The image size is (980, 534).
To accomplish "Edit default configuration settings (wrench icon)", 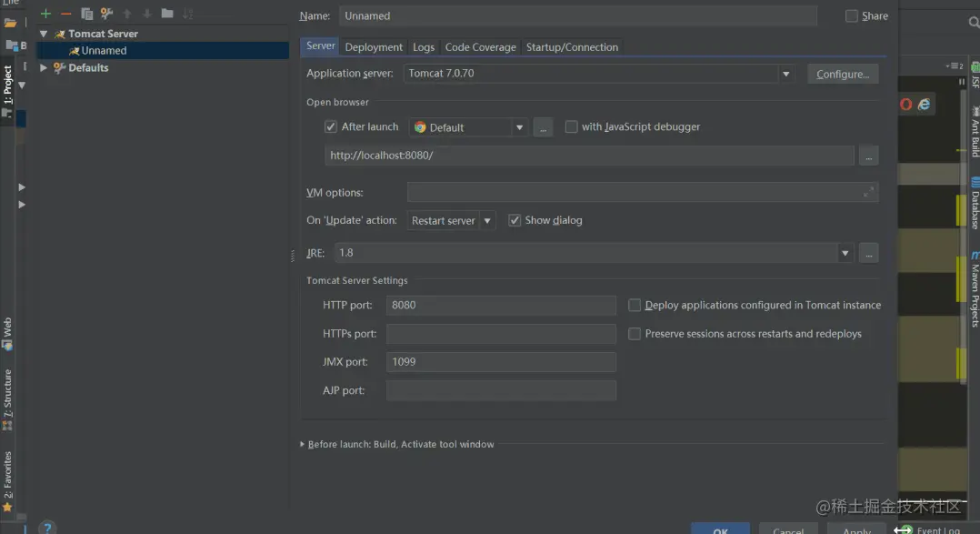I will point(107,14).
